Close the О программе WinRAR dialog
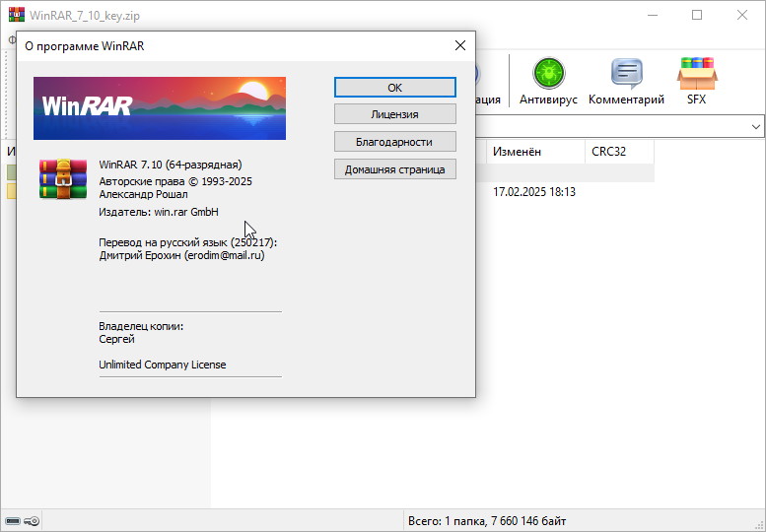 [460, 45]
